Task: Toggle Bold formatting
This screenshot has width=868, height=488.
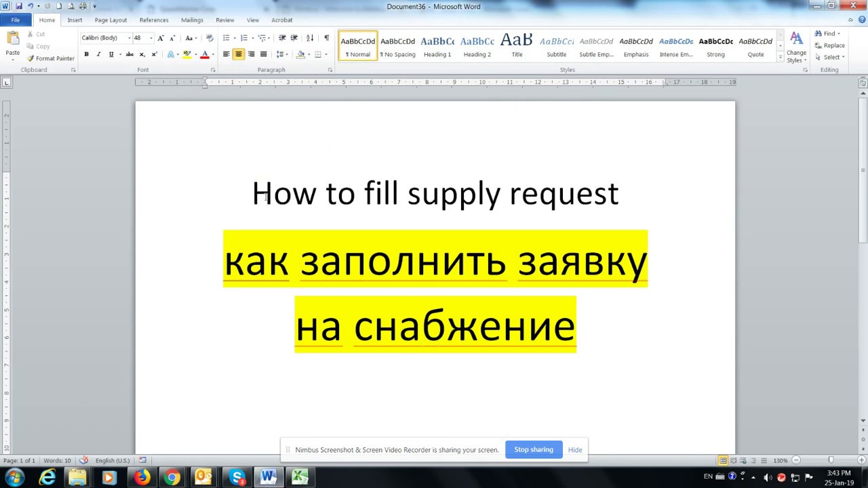Action: coord(86,54)
